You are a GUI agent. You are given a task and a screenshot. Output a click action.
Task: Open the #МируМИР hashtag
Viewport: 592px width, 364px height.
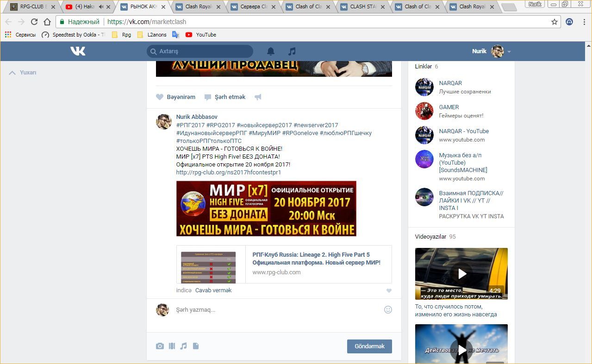click(x=264, y=133)
